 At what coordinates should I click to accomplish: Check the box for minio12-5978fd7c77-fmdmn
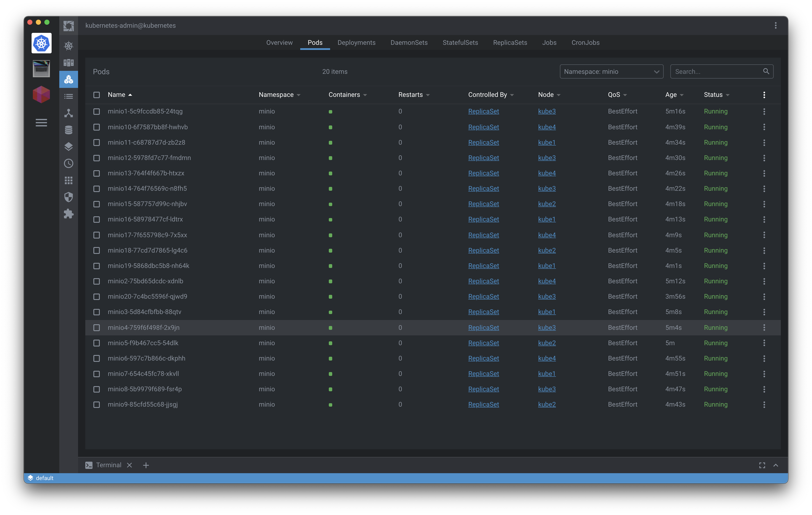coord(96,158)
